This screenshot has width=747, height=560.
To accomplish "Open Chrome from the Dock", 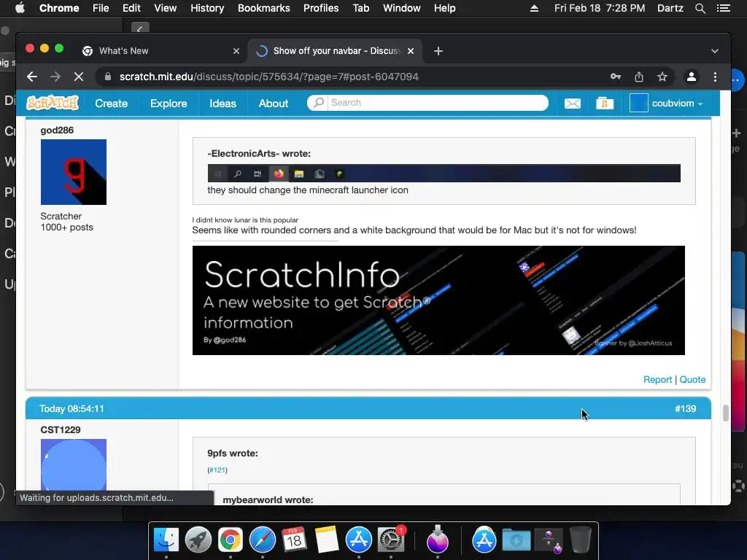I will [x=230, y=540].
